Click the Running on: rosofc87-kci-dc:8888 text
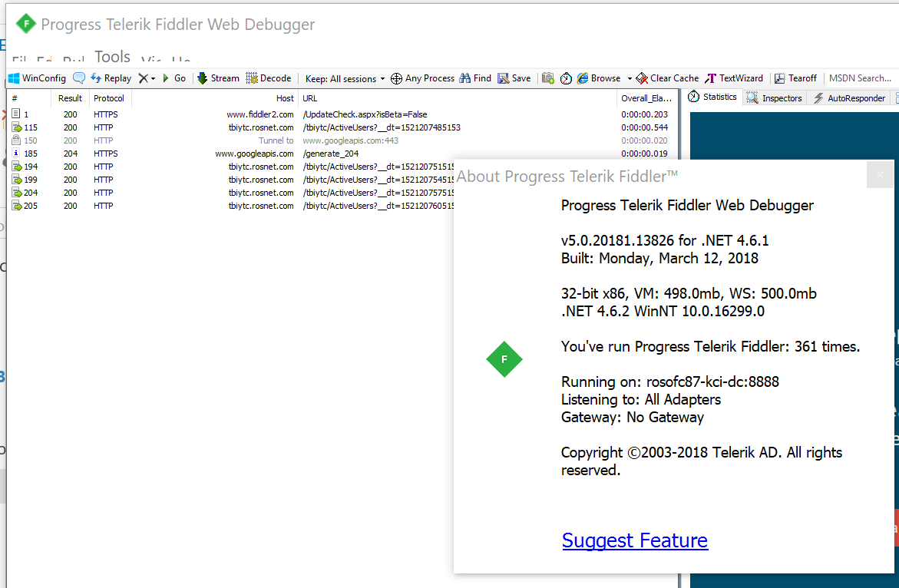Screen dimensions: 899x588 [669, 382]
